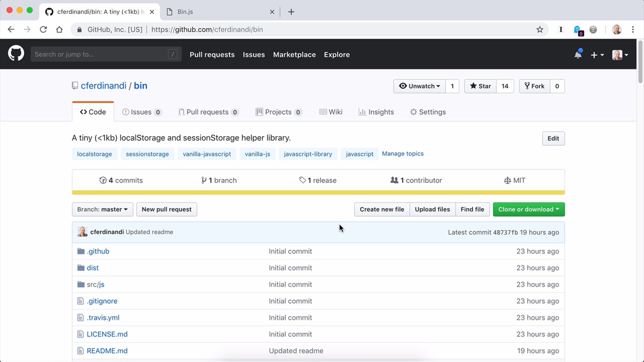This screenshot has width=644, height=362.
Task: Expand Clone or download menu
Action: [x=529, y=209]
